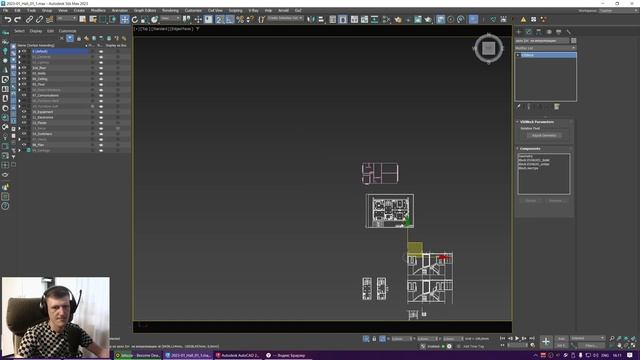
Task: Open the Motion tab in command panel
Action: tap(549, 31)
